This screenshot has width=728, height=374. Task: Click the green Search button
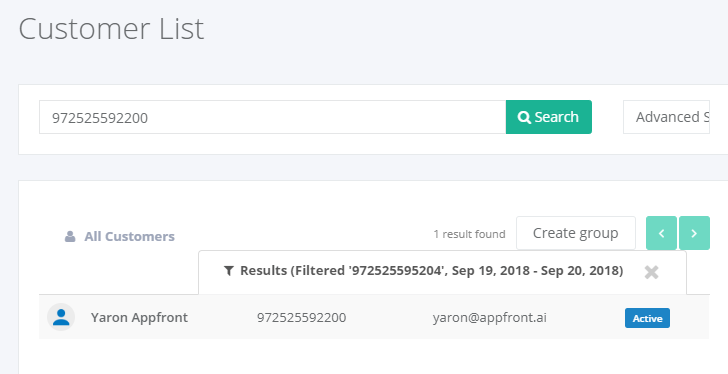[x=549, y=117]
